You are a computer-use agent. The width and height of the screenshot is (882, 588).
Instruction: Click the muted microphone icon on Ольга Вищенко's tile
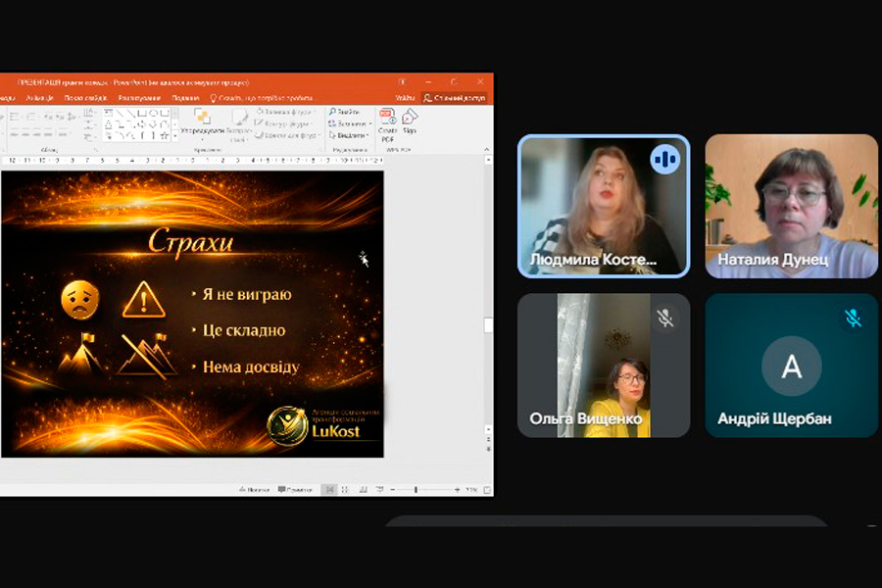coord(664,318)
